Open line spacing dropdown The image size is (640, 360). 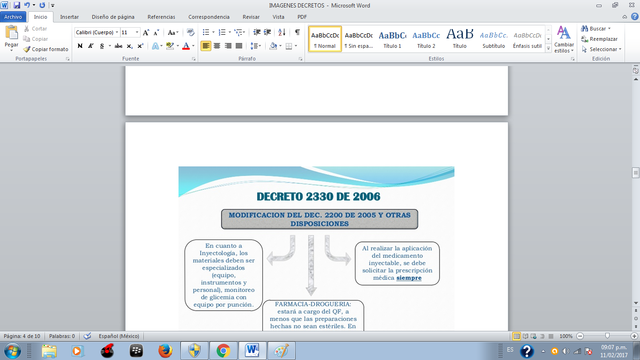click(x=256, y=46)
